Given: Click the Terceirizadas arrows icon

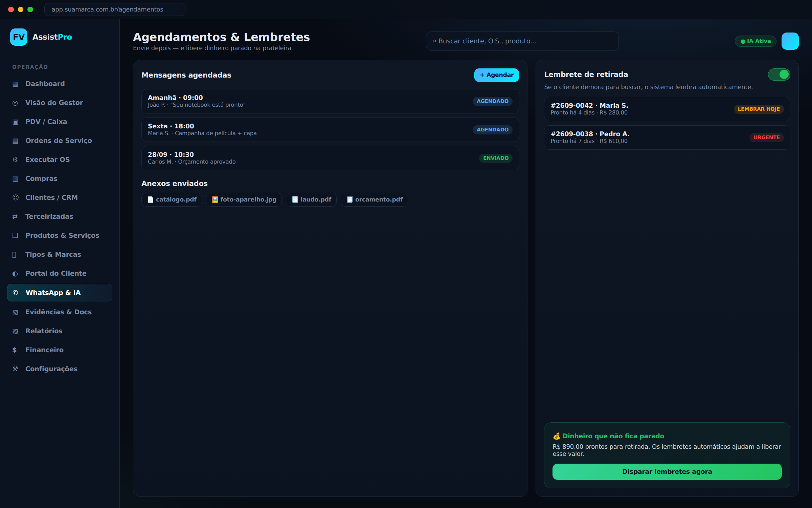Looking at the screenshot, I should coord(15,216).
